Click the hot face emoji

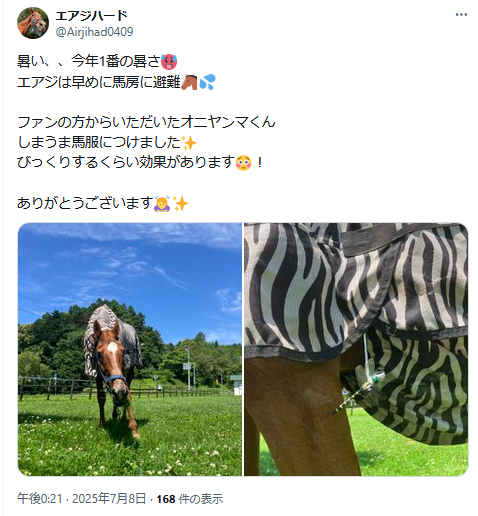(x=169, y=62)
